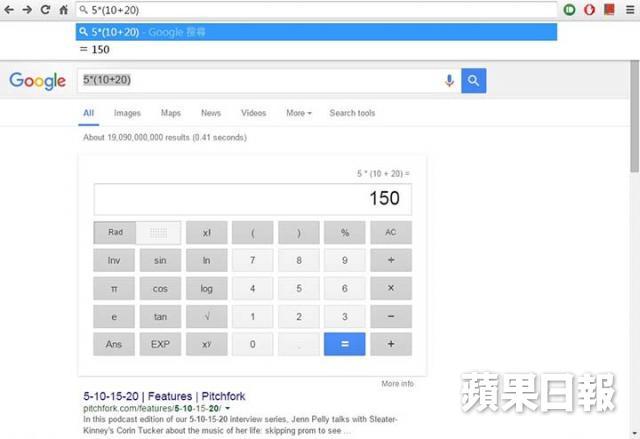640x439 pixels.
Task: Switch to the Videos tab
Action: point(253,113)
